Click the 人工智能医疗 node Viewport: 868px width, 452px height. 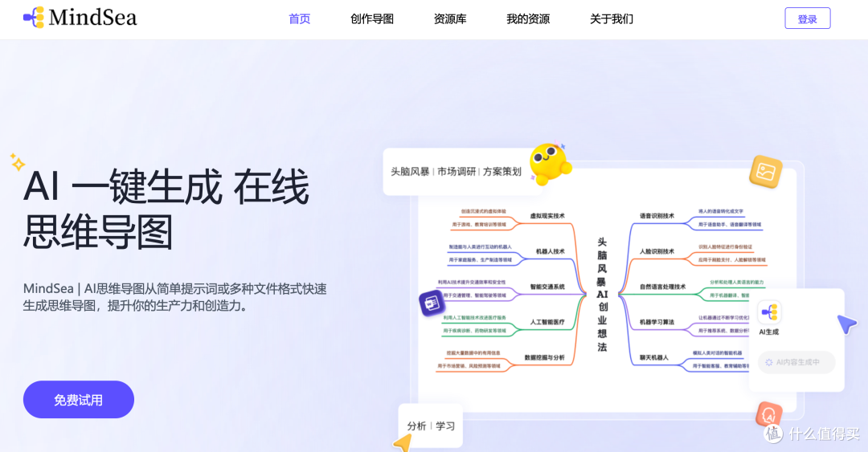click(547, 322)
